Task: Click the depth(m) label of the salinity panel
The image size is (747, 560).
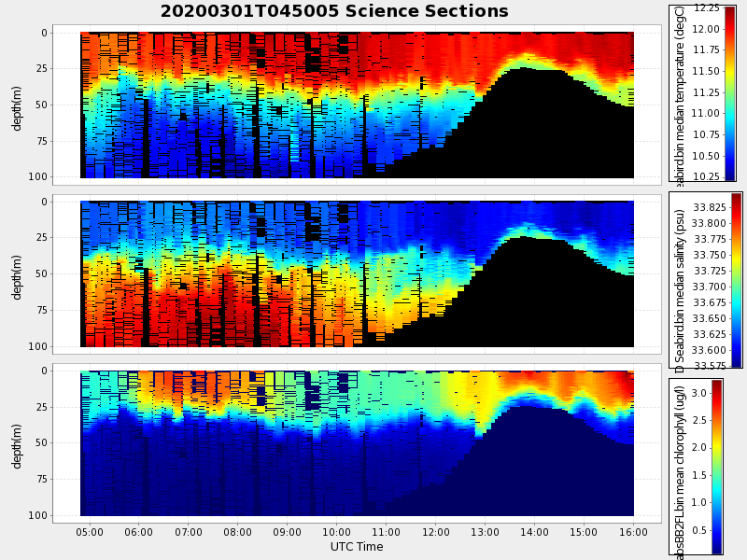Action: point(18,273)
